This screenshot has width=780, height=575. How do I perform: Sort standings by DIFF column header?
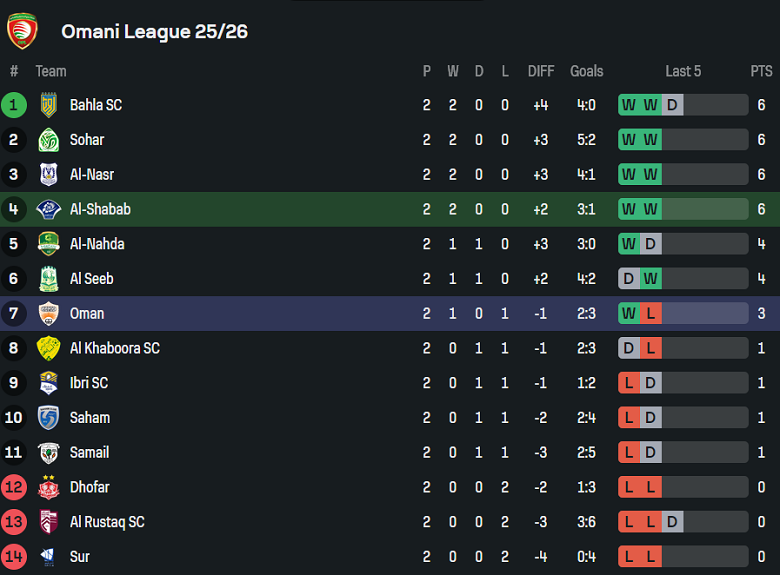pyautogui.click(x=541, y=71)
